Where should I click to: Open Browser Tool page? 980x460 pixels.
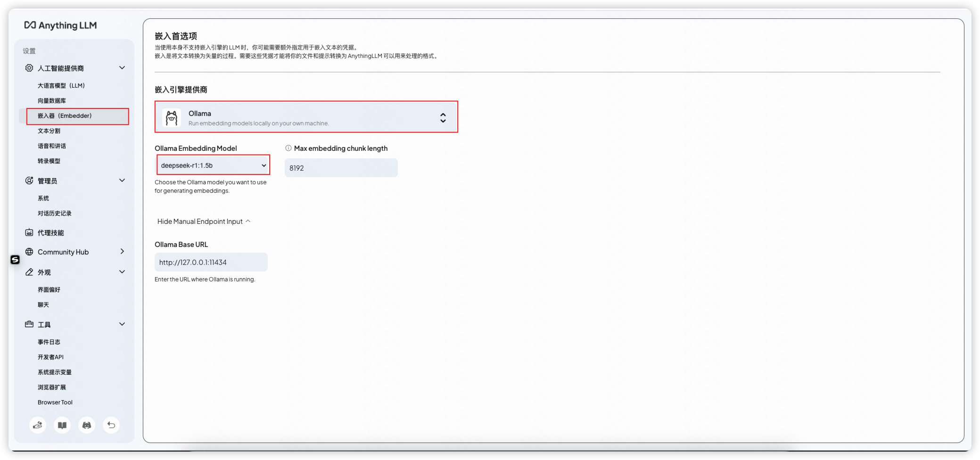click(x=55, y=402)
